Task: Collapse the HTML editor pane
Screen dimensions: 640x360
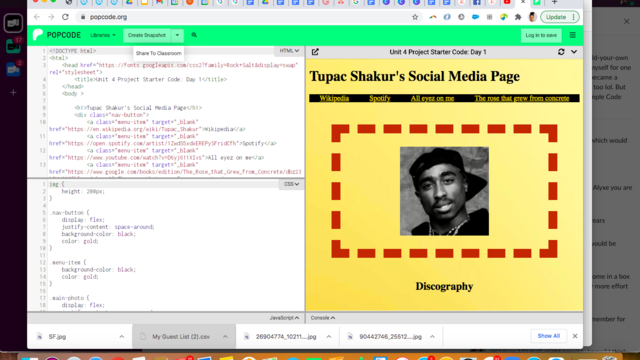Action: (x=289, y=51)
